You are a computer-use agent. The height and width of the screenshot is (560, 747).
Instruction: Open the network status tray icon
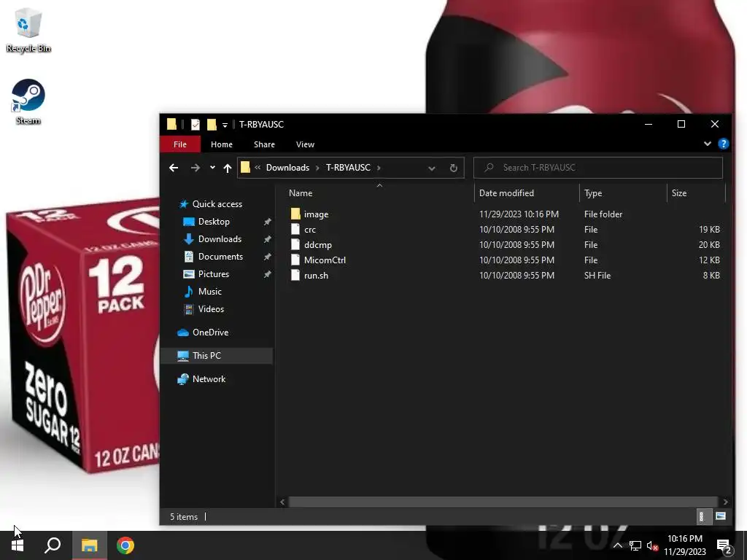coord(635,545)
